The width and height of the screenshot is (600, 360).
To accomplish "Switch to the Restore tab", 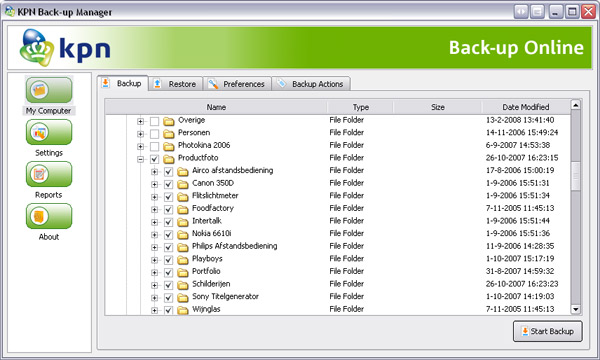I will click(176, 84).
